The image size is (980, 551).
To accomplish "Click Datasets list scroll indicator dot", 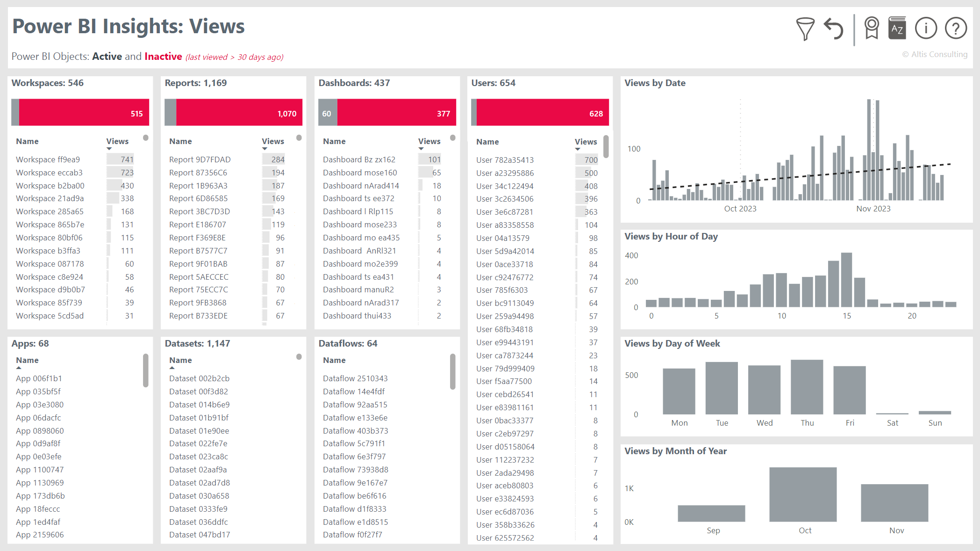I will pos(299,356).
